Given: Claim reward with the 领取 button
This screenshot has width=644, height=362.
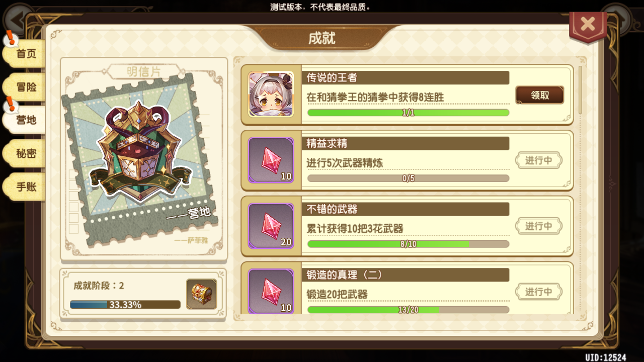Looking at the screenshot, I should click(x=540, y=95).
